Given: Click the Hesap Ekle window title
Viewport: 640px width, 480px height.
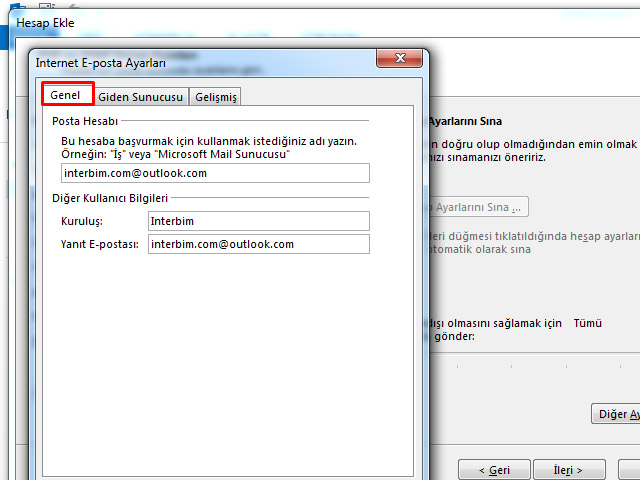Looking at the screenshot, I should click(x=45, y=22).
